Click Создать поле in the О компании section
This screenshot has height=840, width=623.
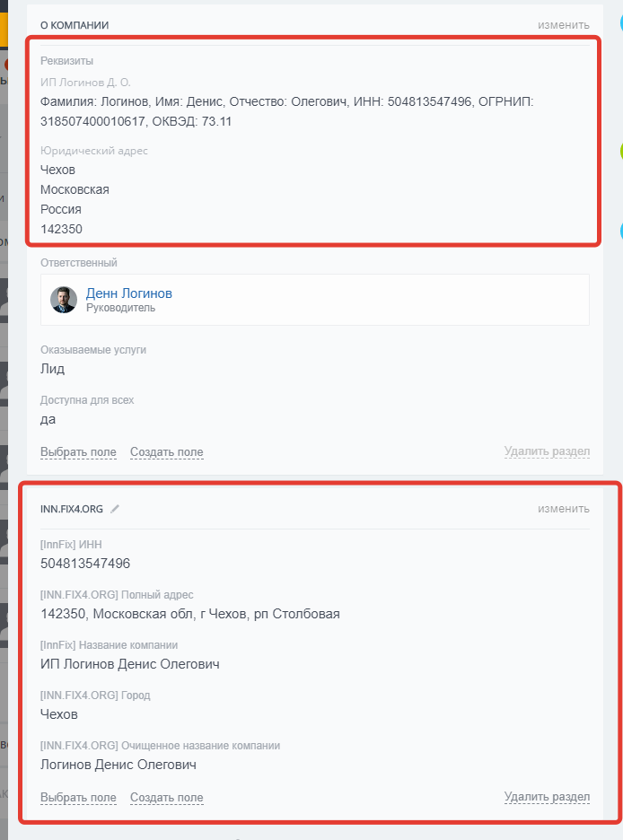click(167, 452)
